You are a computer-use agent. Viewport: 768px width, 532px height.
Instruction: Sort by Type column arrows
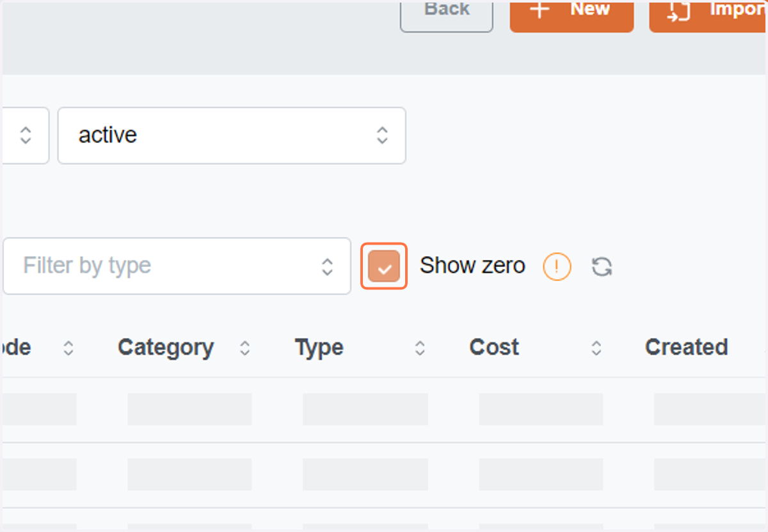(420, 348)
